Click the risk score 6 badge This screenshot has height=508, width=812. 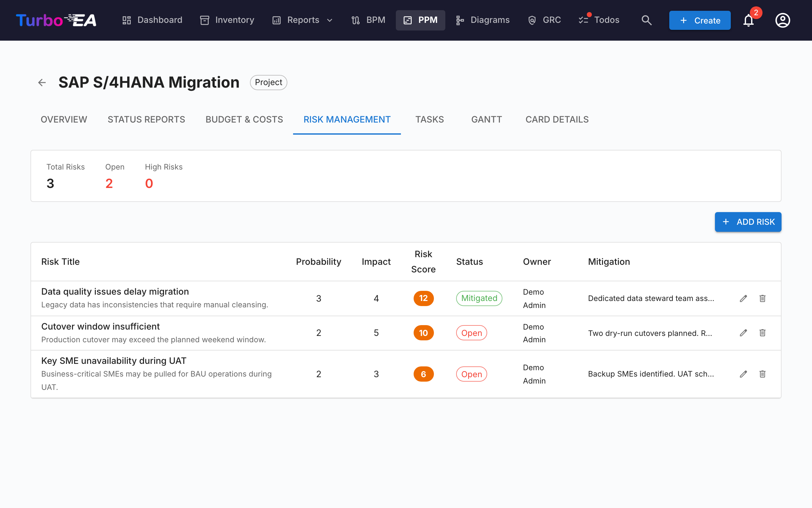[x=423, y=374]
